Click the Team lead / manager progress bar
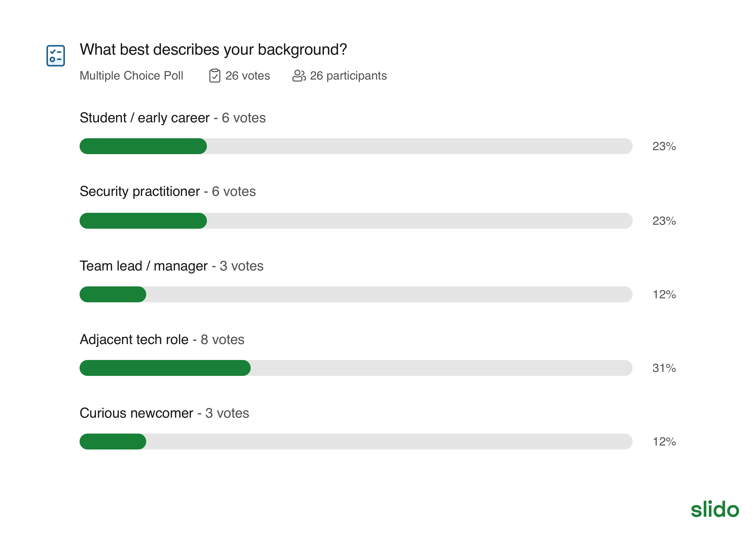756x534 pixels. 356,294
